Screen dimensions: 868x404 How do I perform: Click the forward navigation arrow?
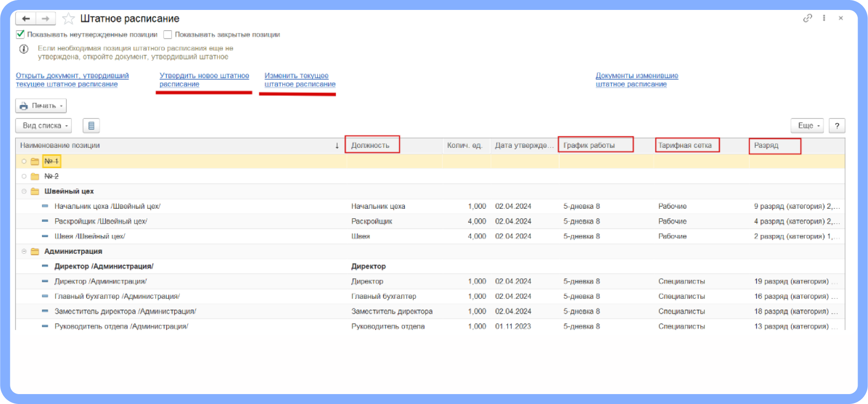(x=46, y=18)
